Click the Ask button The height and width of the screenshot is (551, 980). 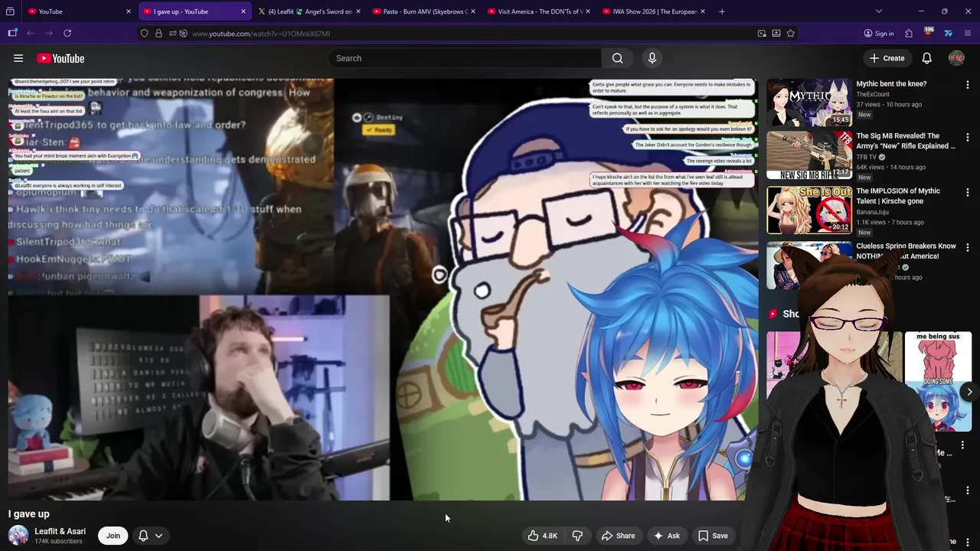coord(666,536)
